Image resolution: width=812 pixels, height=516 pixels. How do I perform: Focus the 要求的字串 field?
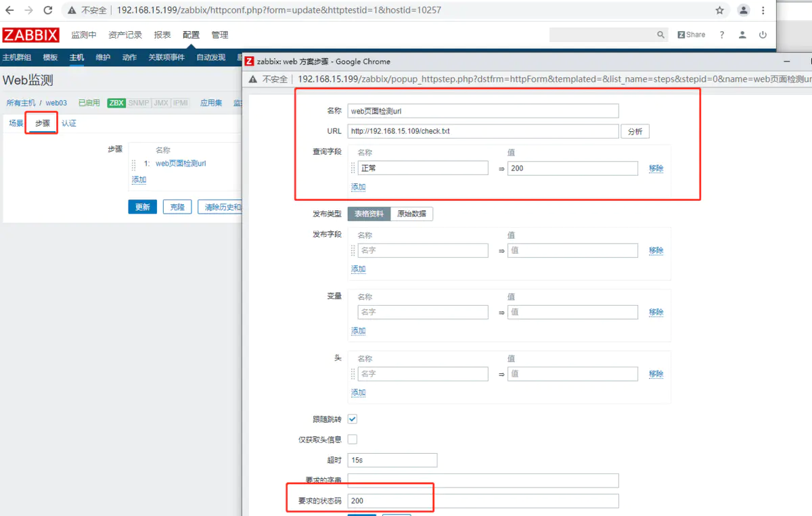coord(483,480)
